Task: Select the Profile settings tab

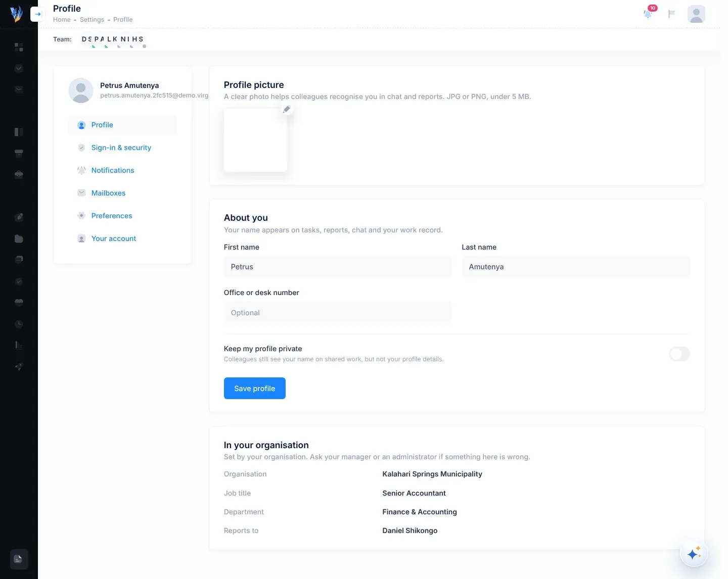Action: (x=122, y=125)
